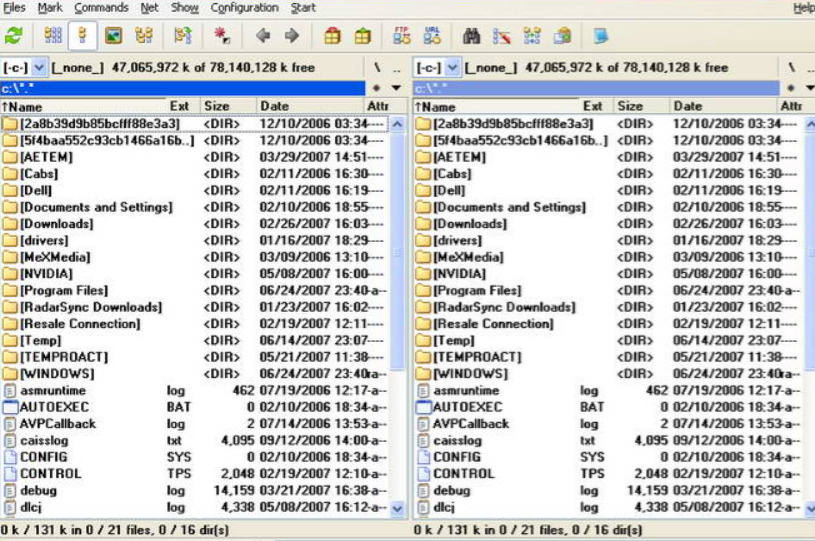Screen dimensions: 815x541
Task: Expand the left panel directory history arrow
Action: 397,88
